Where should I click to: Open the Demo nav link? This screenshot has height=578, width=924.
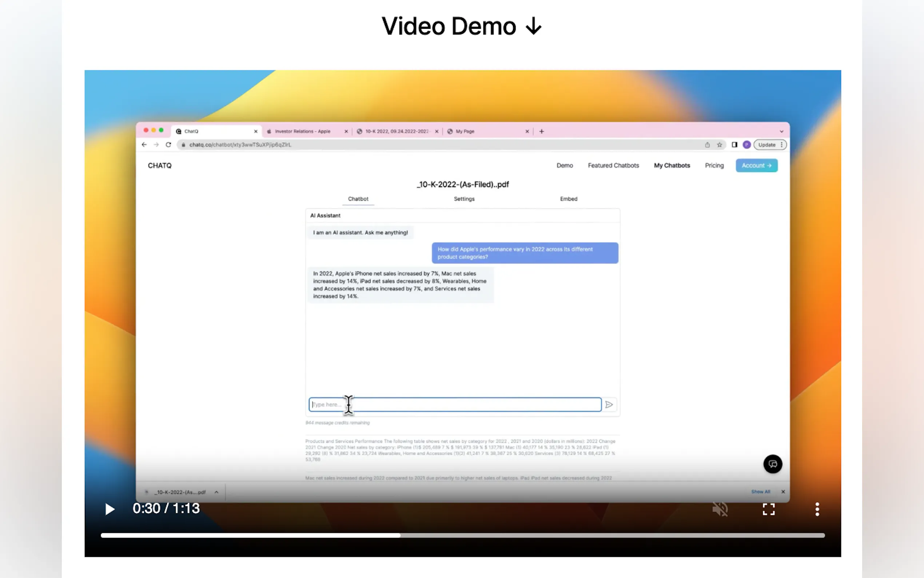click(x=565, y=166)
